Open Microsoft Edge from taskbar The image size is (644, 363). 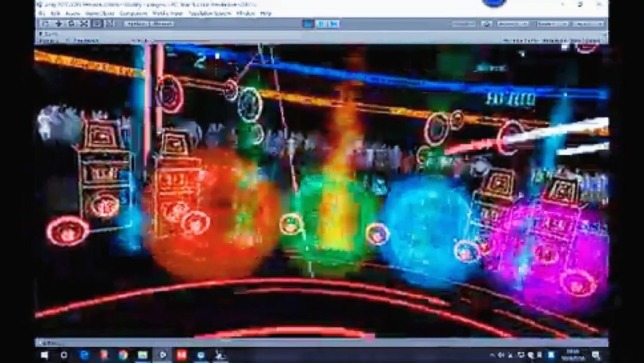pyautogui.click(x=84, y=355)
